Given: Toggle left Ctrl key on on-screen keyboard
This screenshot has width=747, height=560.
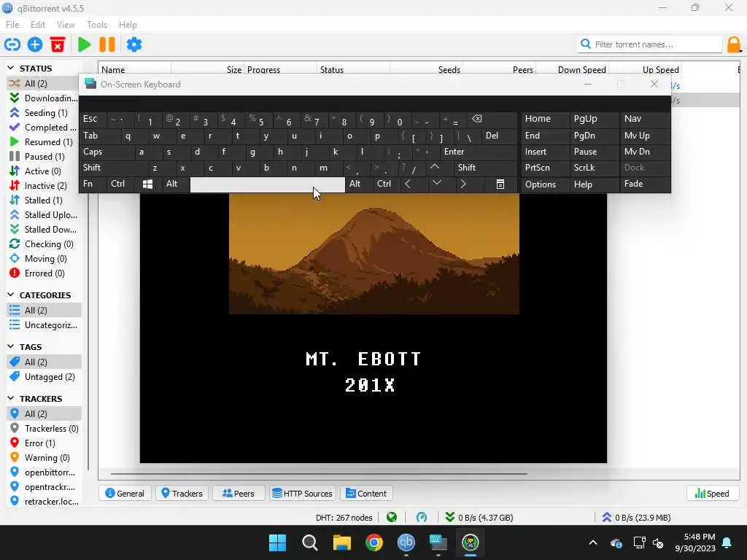Looking at the screenshot, I should (x=119, y=184).
